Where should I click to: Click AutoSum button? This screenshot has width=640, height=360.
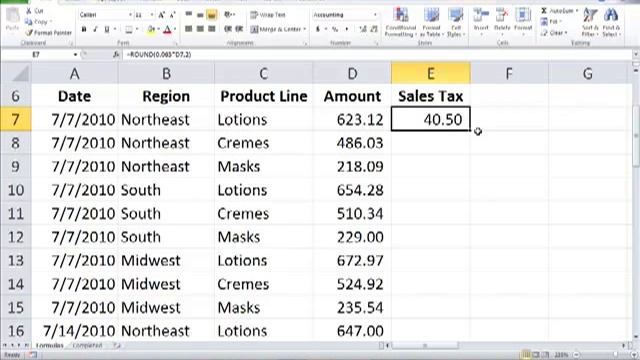click(x=559, y=11)
